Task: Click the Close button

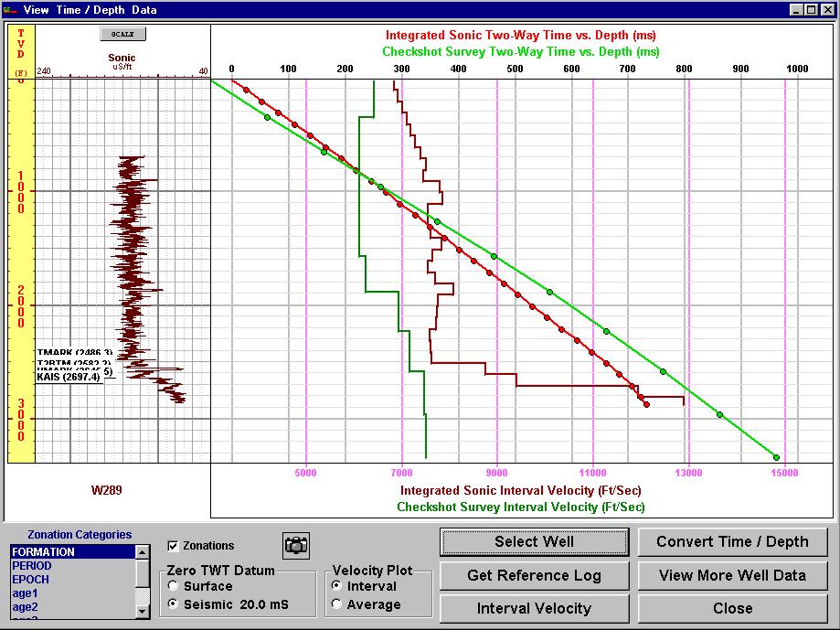Action: click(x=732, y=608)
